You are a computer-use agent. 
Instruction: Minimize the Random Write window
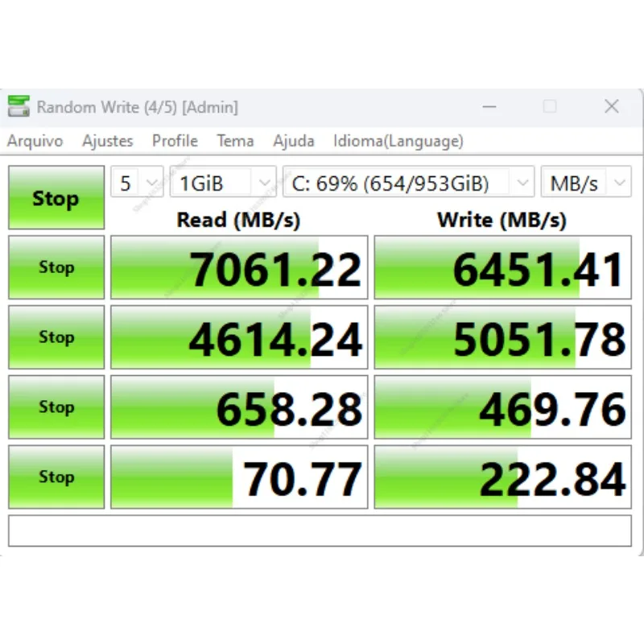pos(489,107)
